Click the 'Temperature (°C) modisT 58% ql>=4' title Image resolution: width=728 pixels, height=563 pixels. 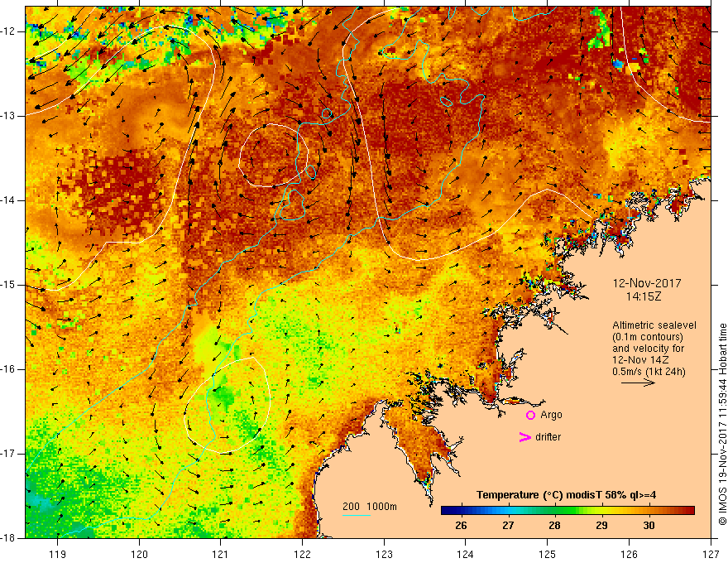click(566, 495)
